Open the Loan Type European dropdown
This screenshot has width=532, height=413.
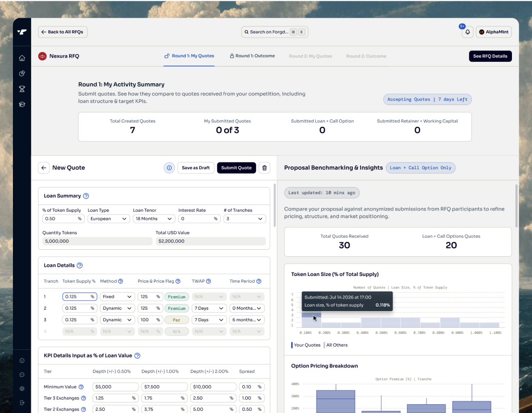(x=109, y=219)
